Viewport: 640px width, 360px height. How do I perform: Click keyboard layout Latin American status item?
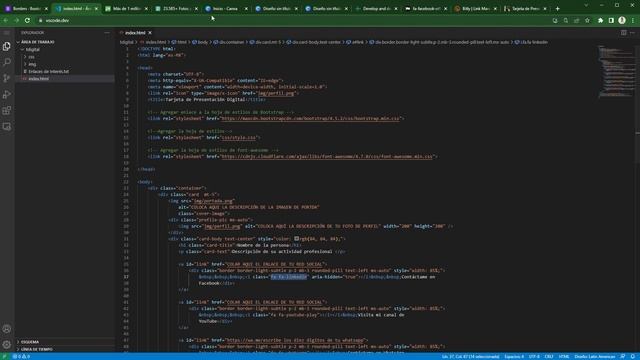pos(595,356)
